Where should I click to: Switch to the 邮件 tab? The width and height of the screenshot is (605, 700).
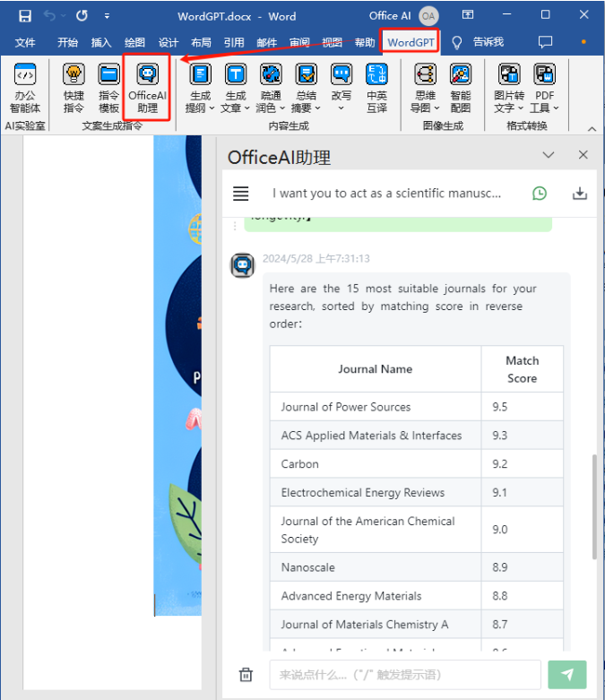coord(267,42)
